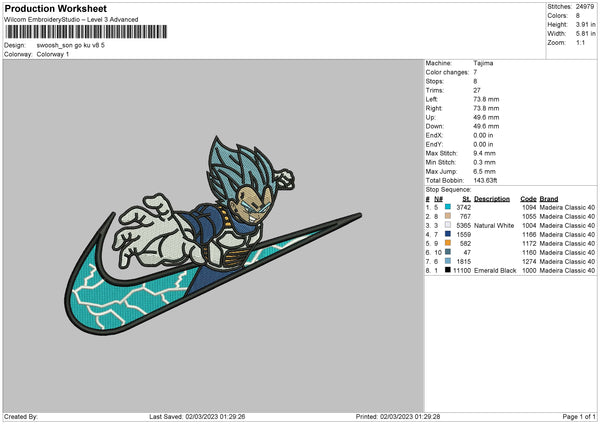The image size is (600, 424).
Task: Click the orange swatch for code 1172
Action: coord(448,243)
